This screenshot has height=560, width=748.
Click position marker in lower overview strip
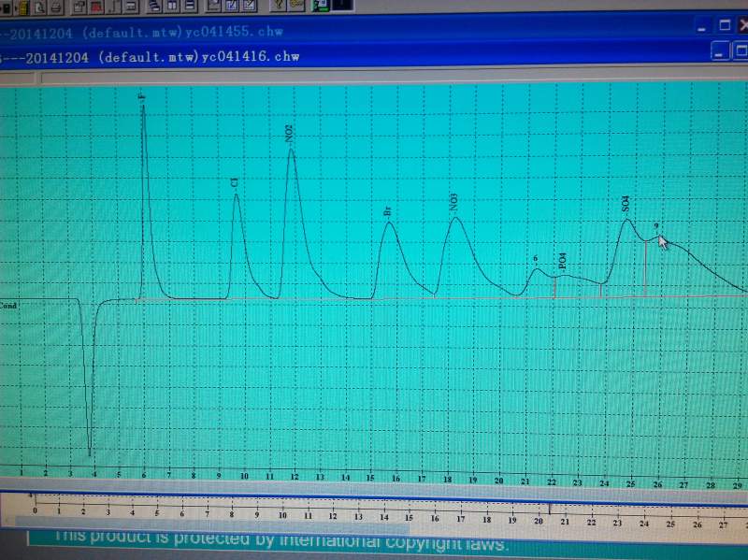[x=550, y=510]
